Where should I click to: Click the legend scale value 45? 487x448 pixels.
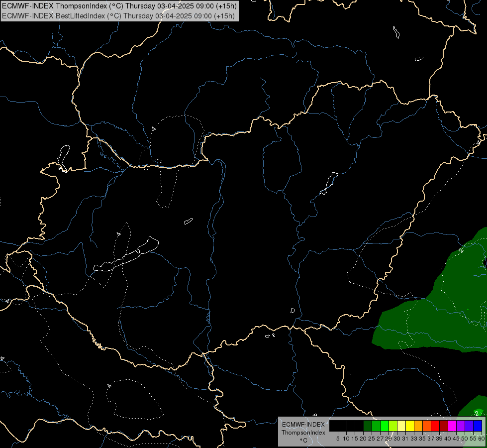point(456,439)
